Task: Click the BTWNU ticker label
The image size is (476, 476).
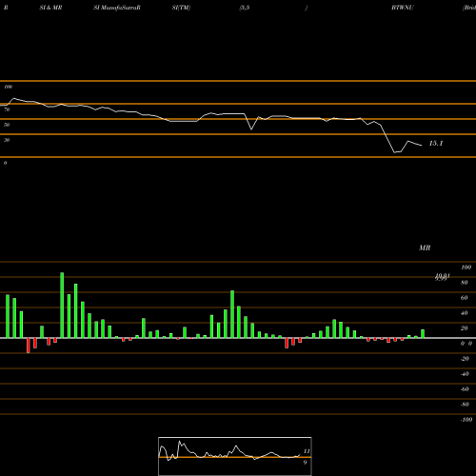Action: click(403, 8)
